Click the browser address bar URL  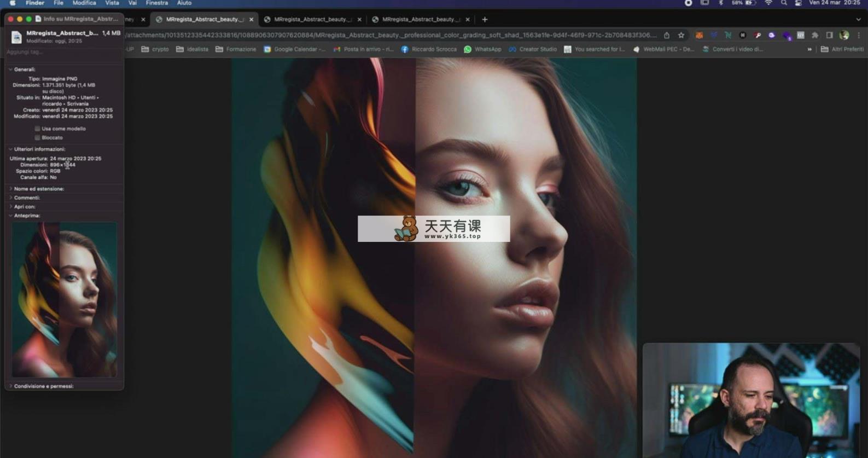point(391,35)
